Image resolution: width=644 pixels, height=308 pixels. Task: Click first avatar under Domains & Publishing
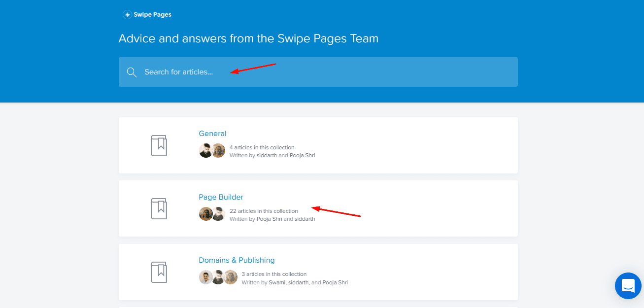click(205, 277)
